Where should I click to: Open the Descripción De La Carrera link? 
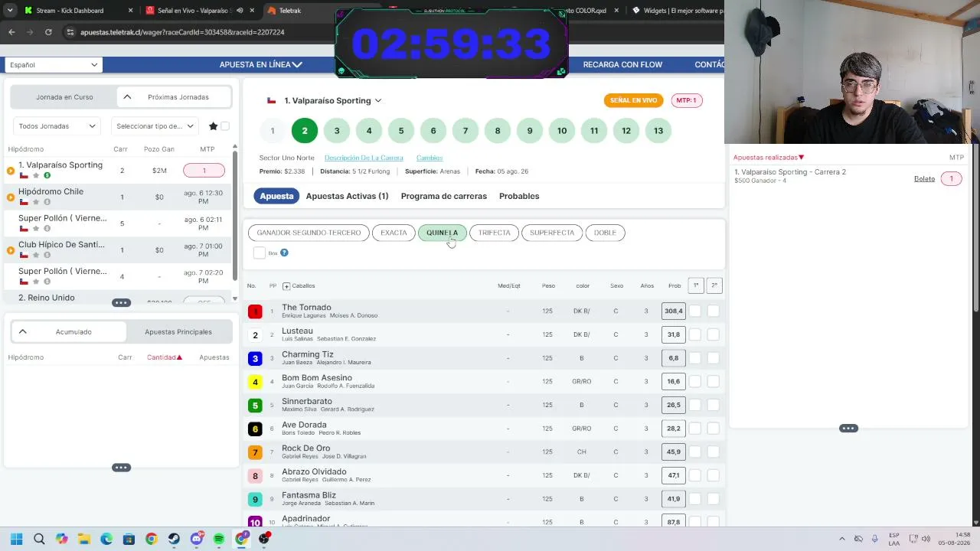tap(364, 158)
